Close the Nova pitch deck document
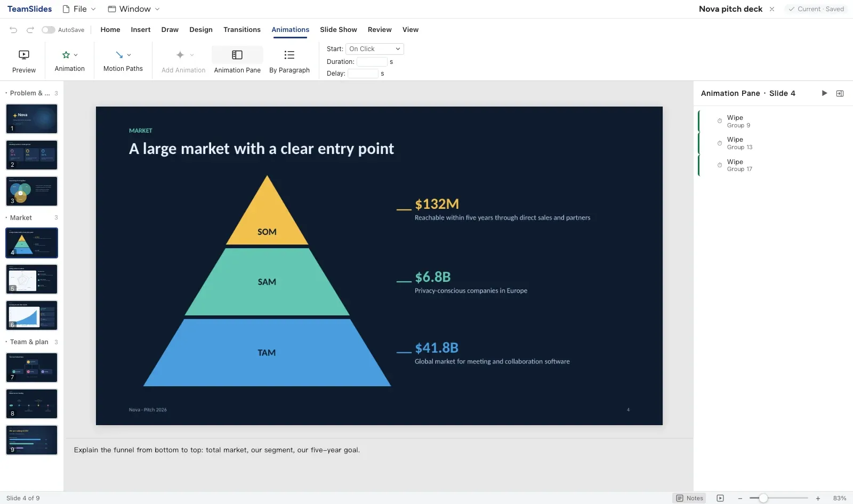This screenshot has width=853, height=504. point(772,9)
